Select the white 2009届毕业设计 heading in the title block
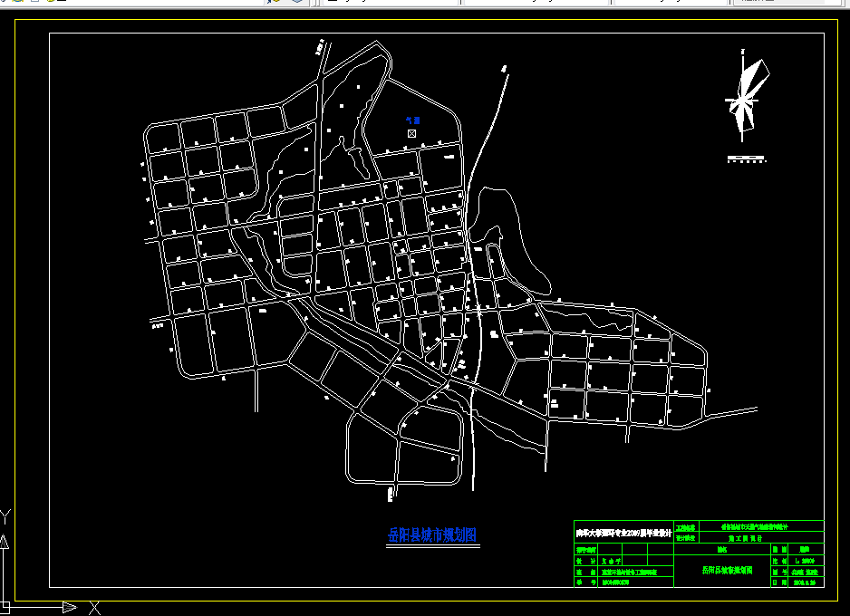Viewport: 850px width, 616px height. pos(623,533)
